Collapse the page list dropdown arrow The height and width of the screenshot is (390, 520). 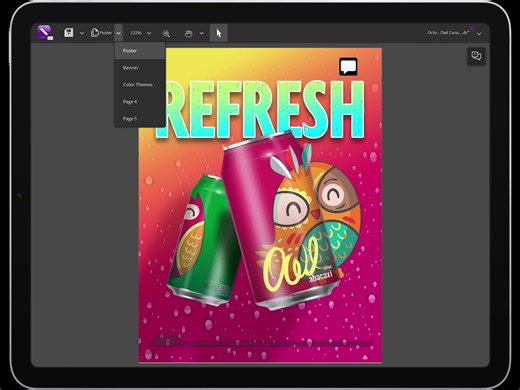118,33
